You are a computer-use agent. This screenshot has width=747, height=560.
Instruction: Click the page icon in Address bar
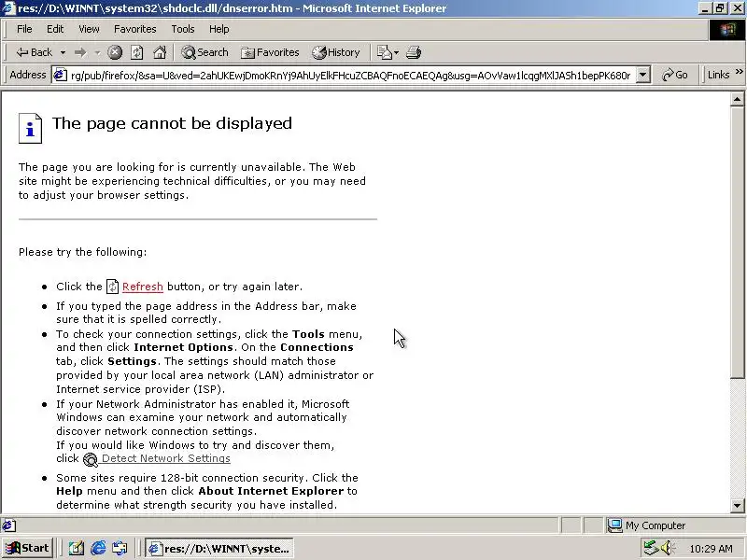tap(60, 76)
